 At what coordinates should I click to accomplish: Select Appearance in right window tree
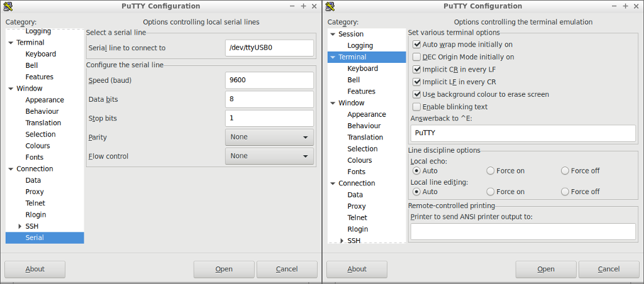[367, 114]
